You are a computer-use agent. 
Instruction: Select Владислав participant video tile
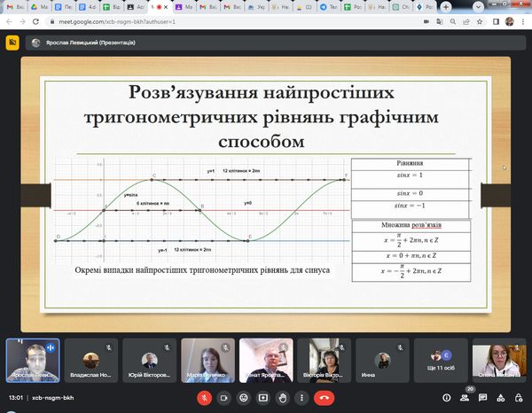(90, 360)
